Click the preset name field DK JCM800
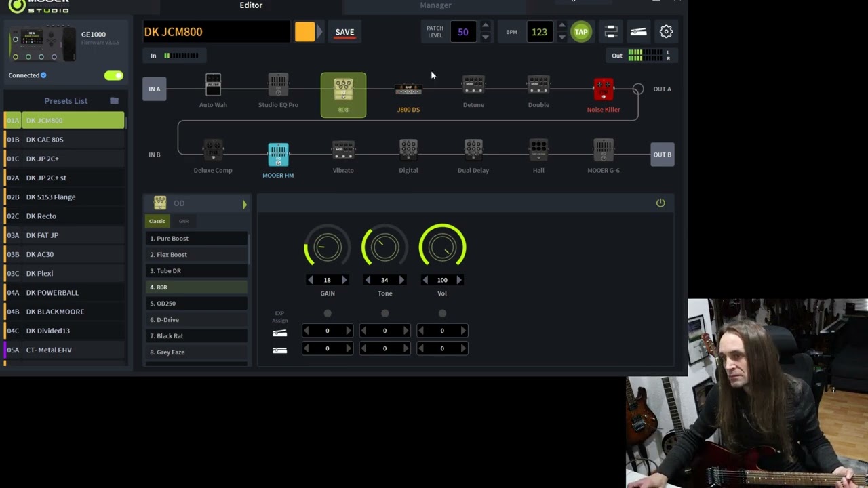Screen dimensions: 868x488 click(x=216, y=32)
